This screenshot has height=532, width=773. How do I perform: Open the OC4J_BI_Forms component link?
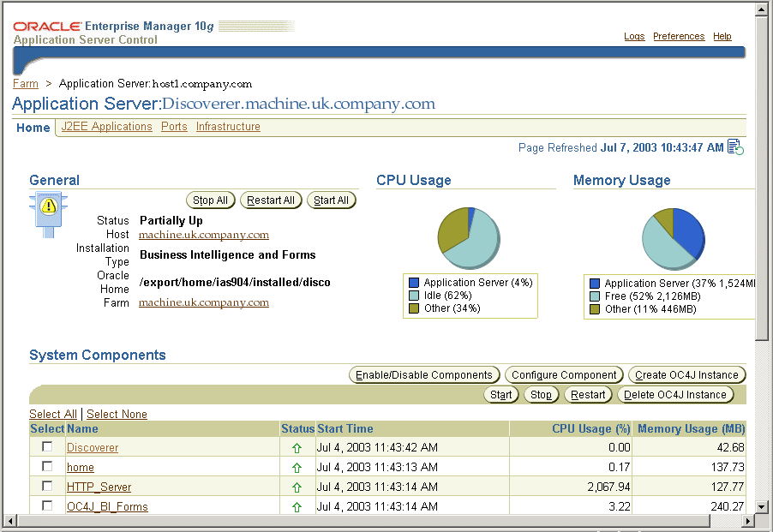click(107, 507)
